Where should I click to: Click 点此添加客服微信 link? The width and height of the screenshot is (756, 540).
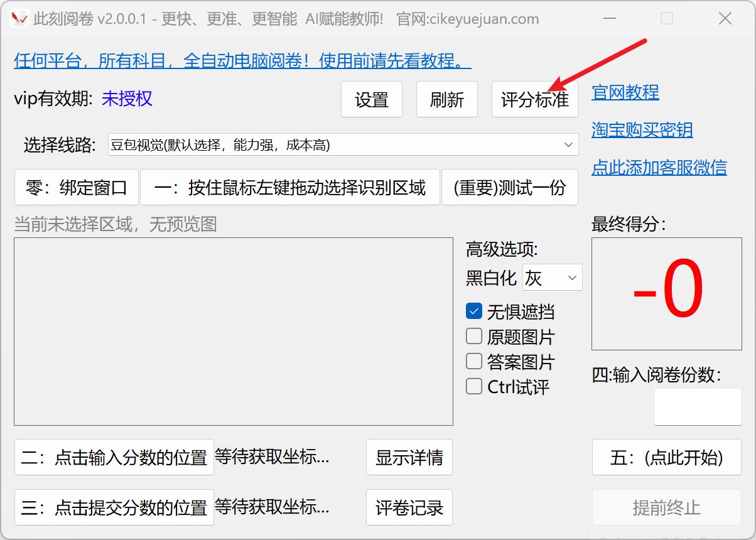pyautogui.click(x=659, y=168)
